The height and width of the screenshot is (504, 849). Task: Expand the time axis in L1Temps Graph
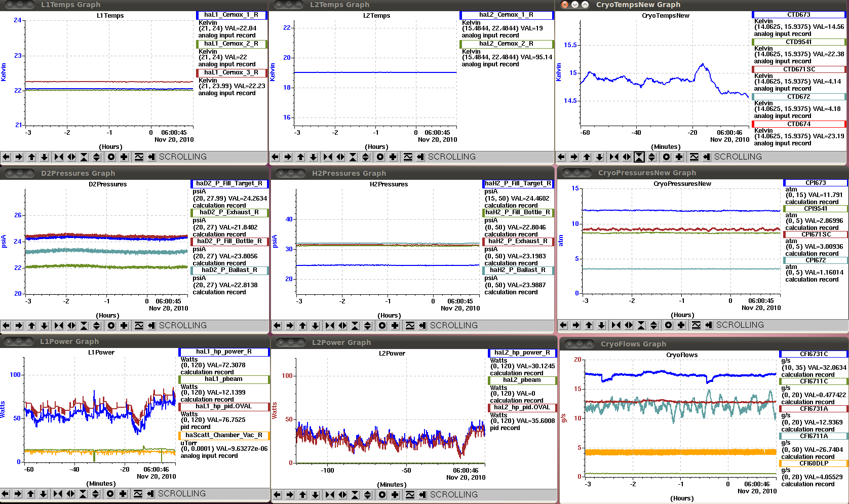(71, 157)
